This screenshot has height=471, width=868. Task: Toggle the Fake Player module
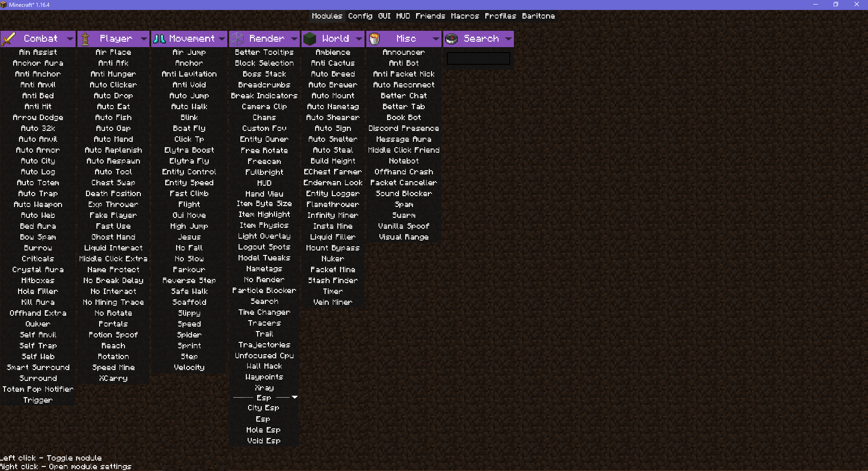pyautogui.click(x=113, y=215)
